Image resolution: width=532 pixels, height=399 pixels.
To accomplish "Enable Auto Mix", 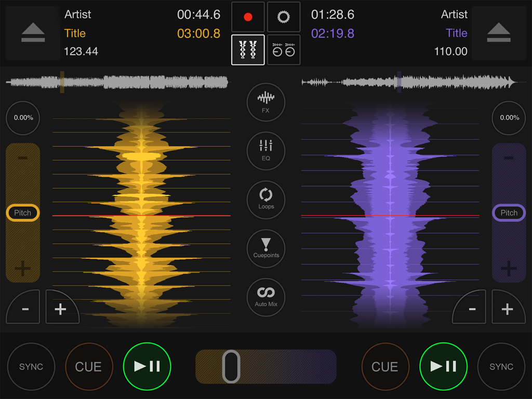I will (265, 297).
